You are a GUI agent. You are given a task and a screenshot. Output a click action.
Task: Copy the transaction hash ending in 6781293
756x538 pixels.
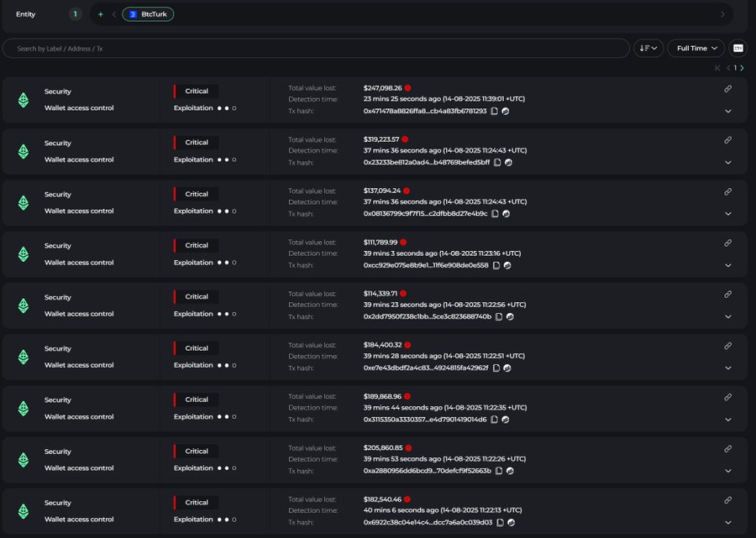(494, 110)
